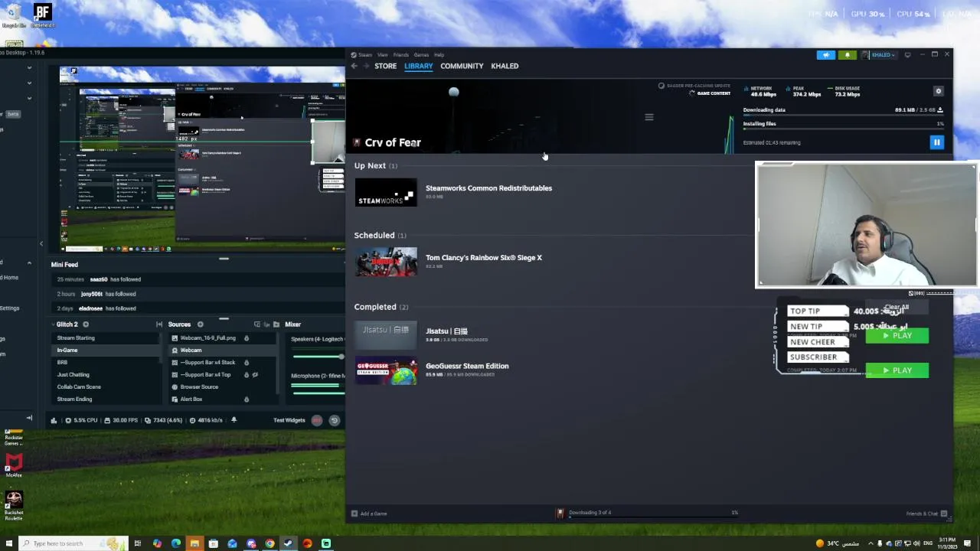
Task: Click the notification bell in Streamlabs status bar
Action: click(x=234, y=420)
